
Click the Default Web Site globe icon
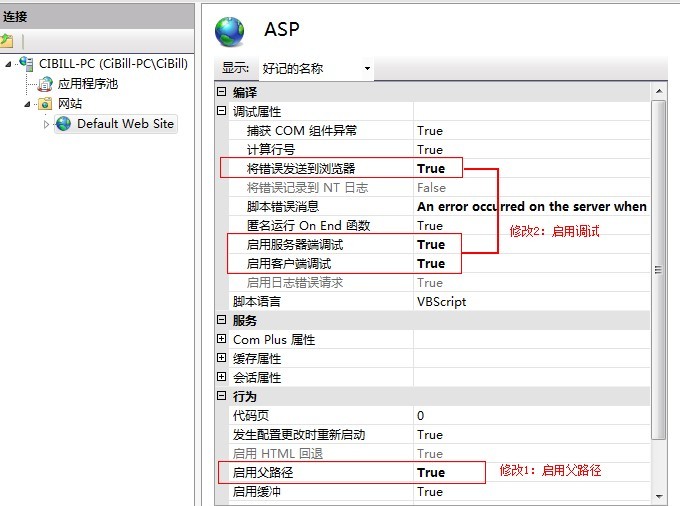pos(64,124)
